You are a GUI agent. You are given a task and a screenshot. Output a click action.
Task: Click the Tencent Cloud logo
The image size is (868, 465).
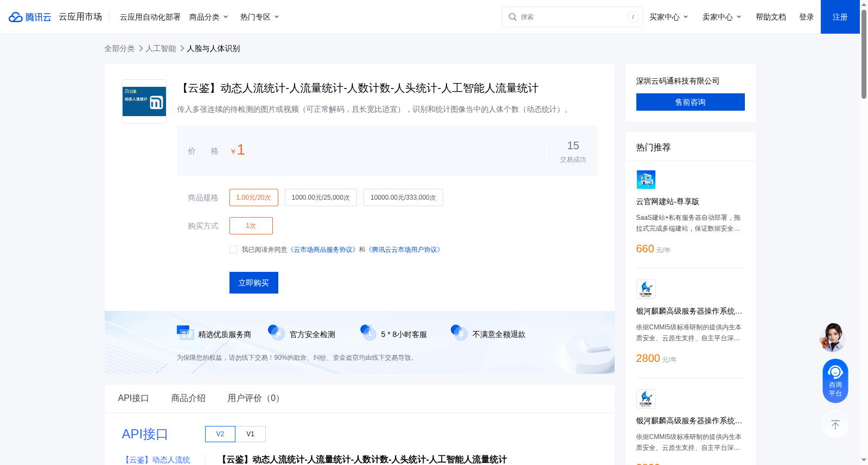coord(30,17)
